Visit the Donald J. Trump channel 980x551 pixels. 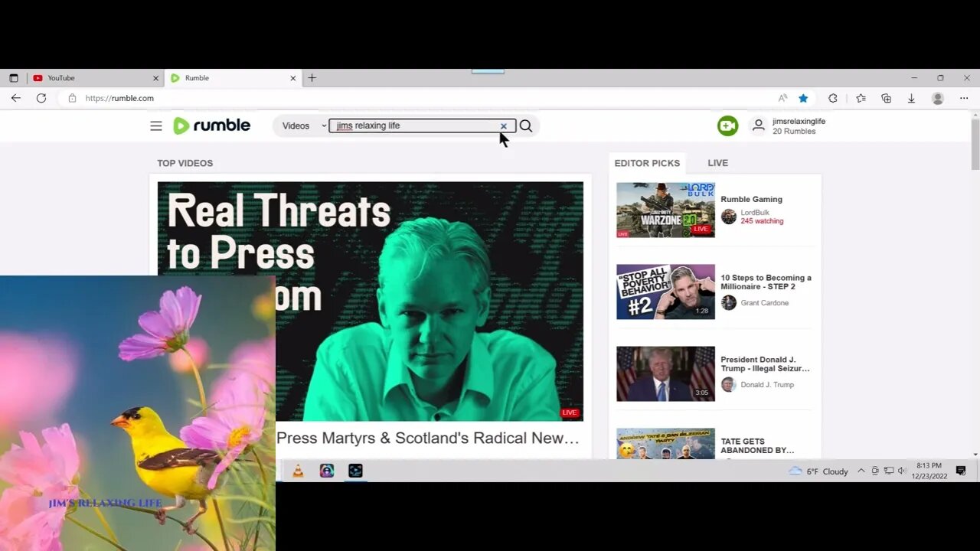point(767,385)
